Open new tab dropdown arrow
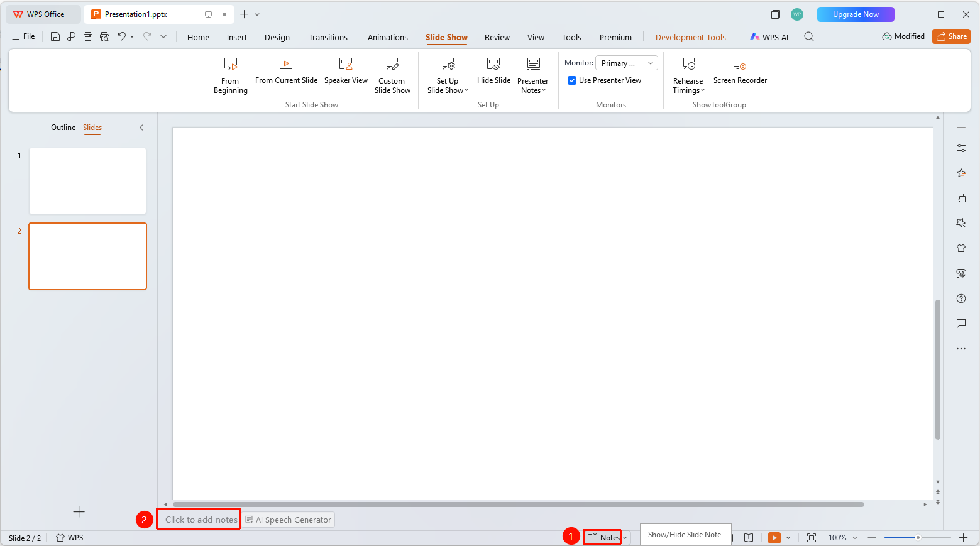This screenshot has width=980, height=546. (x=257, y=14)
